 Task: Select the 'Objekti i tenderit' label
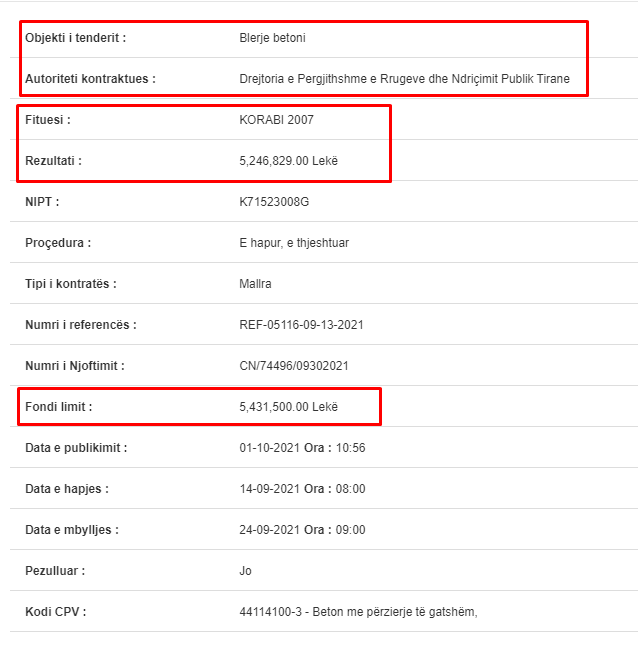(x=76, y=38)
